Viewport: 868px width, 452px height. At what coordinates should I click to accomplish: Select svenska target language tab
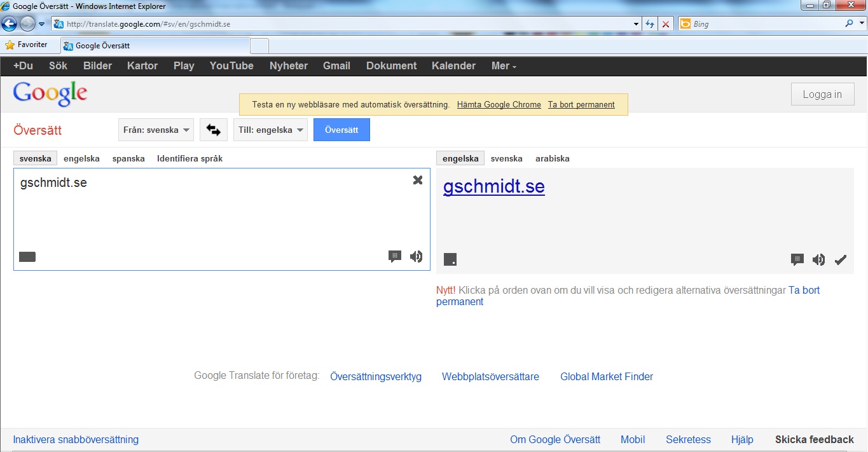(x=507, y=158)
